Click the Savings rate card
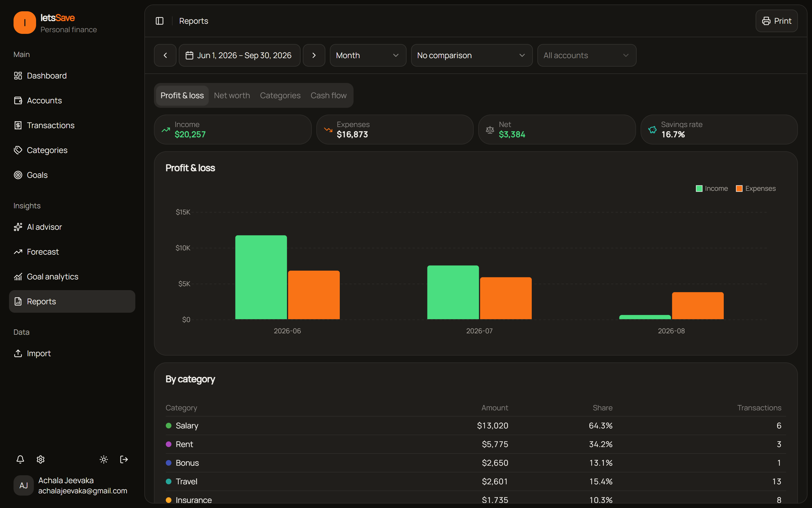This screenshot has width=812, height=508. point(719,130)
